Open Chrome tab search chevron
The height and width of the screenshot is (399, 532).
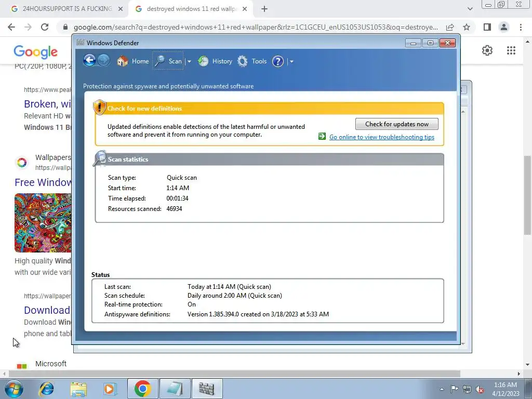tap(470, 9)
